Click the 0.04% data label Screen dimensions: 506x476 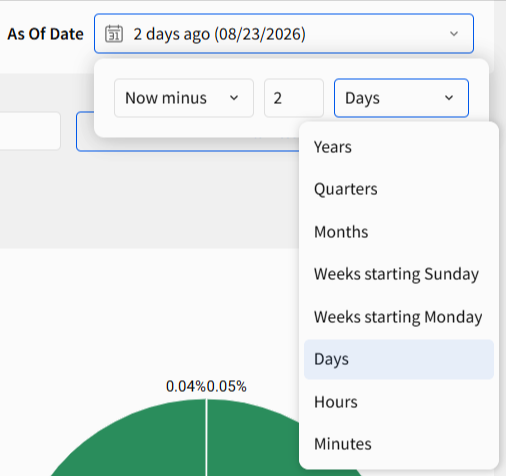coord(186,387)
